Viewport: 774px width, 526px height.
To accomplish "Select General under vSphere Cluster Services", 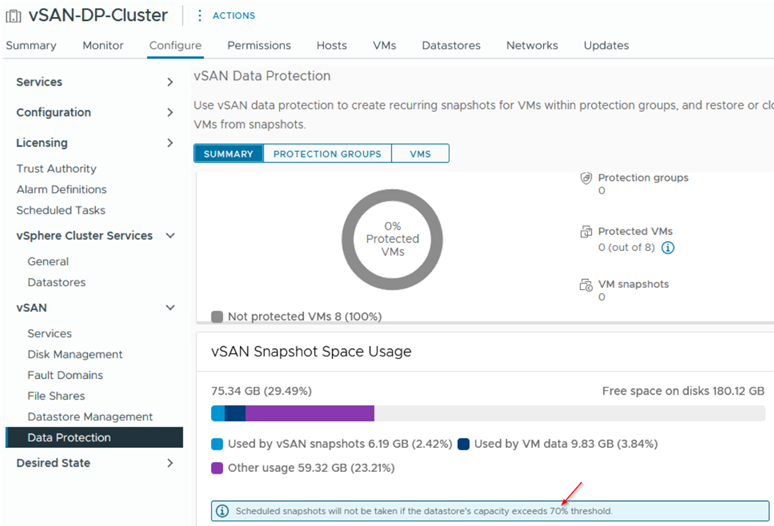I will click(48, 262).
